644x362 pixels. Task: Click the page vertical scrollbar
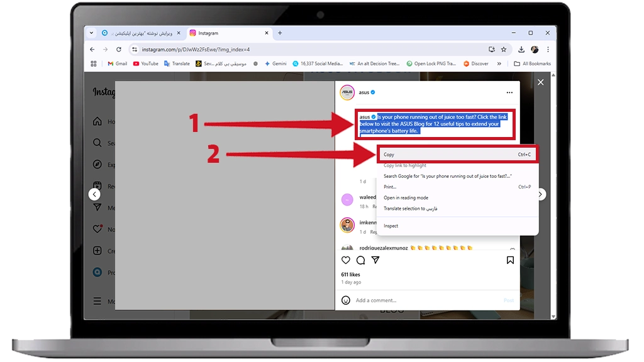[x=553, y=196]
